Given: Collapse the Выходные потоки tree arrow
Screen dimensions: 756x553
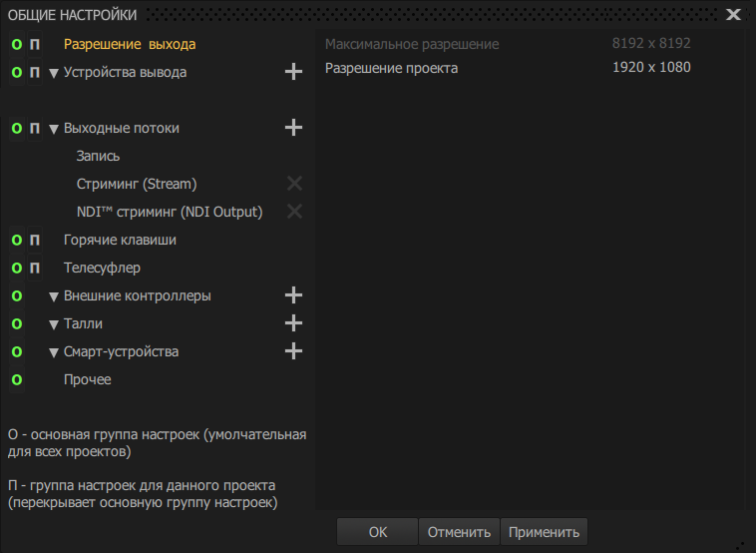Looking at the screenshot, I should [x=54, y=129].
